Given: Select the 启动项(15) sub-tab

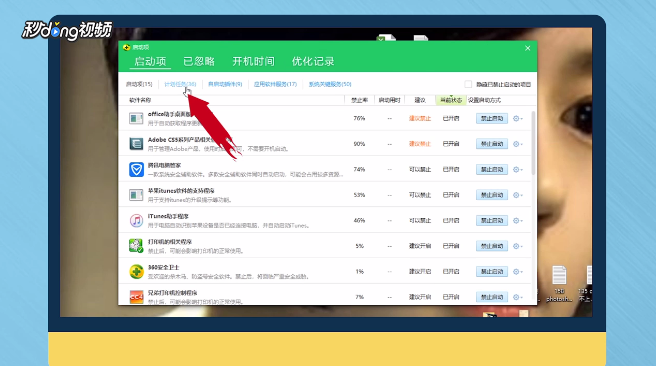Looking at the screenshot, I should pyautogui.click(x=139, y=84).
